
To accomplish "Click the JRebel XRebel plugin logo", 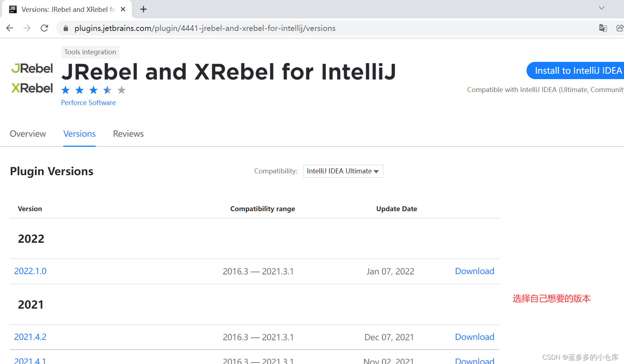I will point(32,78).
